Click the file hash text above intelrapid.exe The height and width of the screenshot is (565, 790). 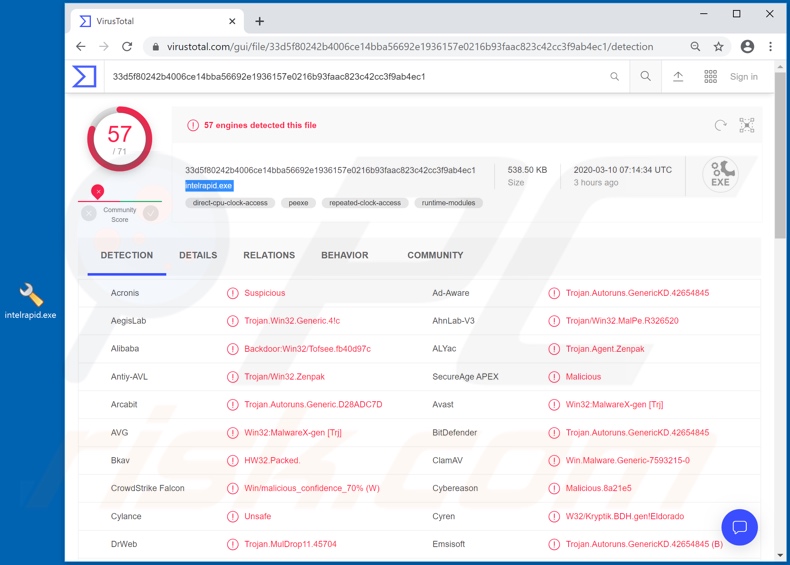[x=330, y=170]
